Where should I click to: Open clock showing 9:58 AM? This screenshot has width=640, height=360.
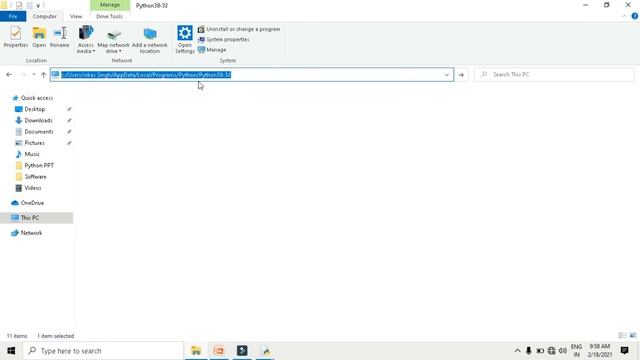pos(600,351)
